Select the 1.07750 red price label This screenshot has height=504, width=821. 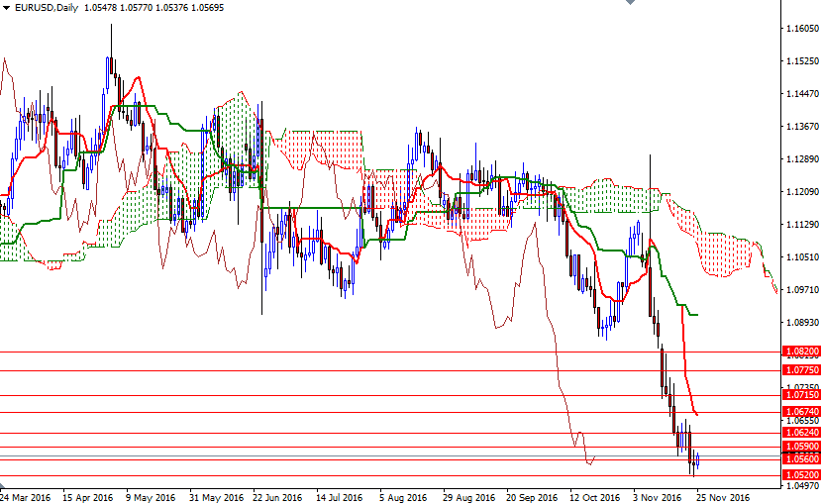click(x=800, y=370)
